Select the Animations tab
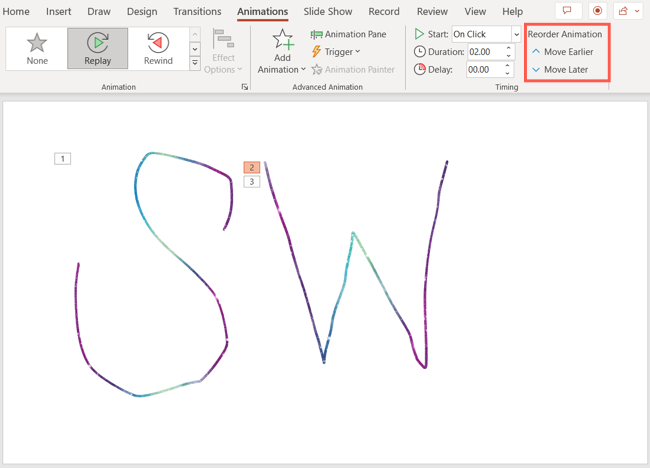The image size is (650, 468). 262,12
